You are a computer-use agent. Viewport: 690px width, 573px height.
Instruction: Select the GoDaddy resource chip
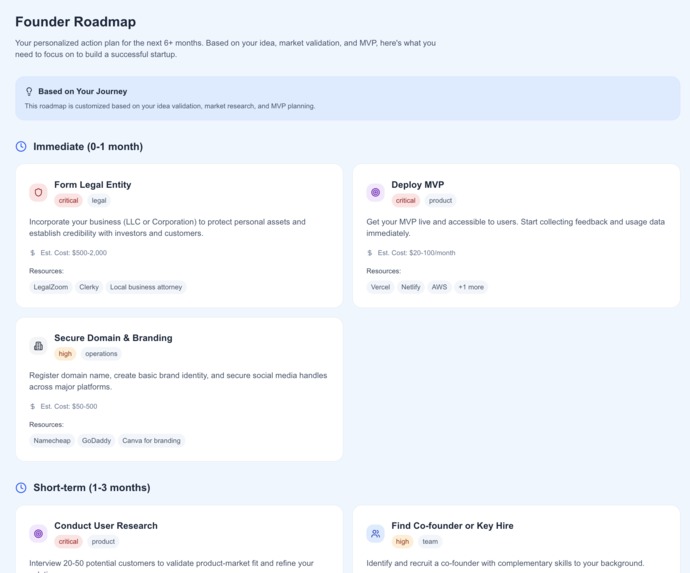pyautogui.click(x=96, y=441)
